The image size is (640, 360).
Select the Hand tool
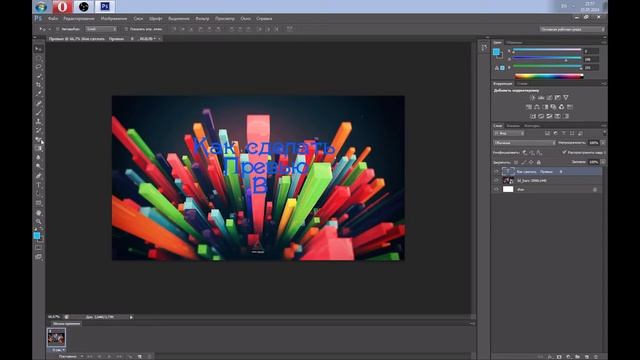click(x=38, y=213)
